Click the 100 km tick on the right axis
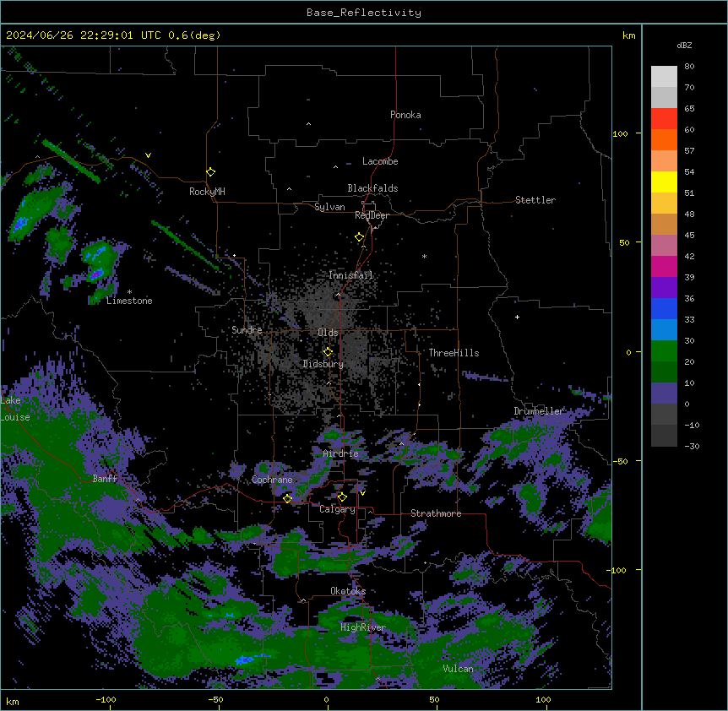728x711 pixels. point(620,133)
